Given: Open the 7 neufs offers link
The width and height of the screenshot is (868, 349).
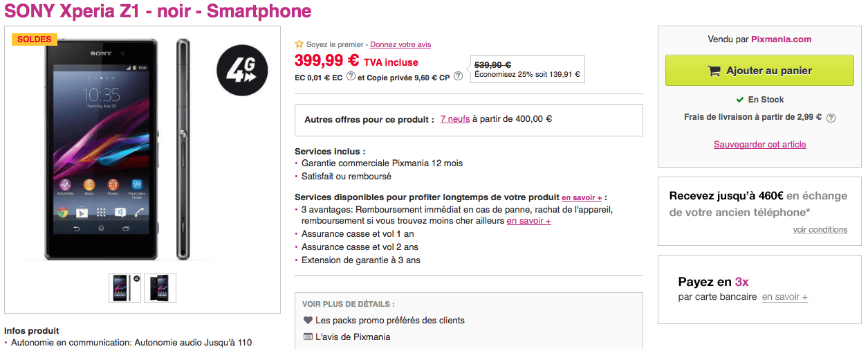Looking at the screenshot, I should 455,119.
